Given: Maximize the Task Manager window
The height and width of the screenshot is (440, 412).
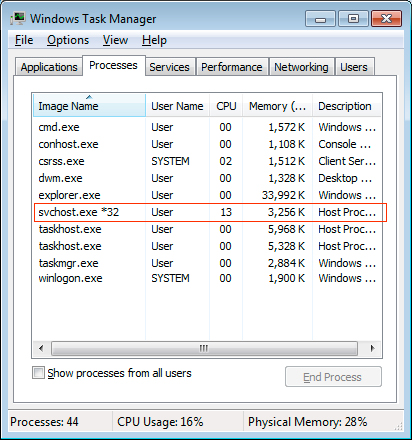Looking at the screenshot, I should coord(353,19).
